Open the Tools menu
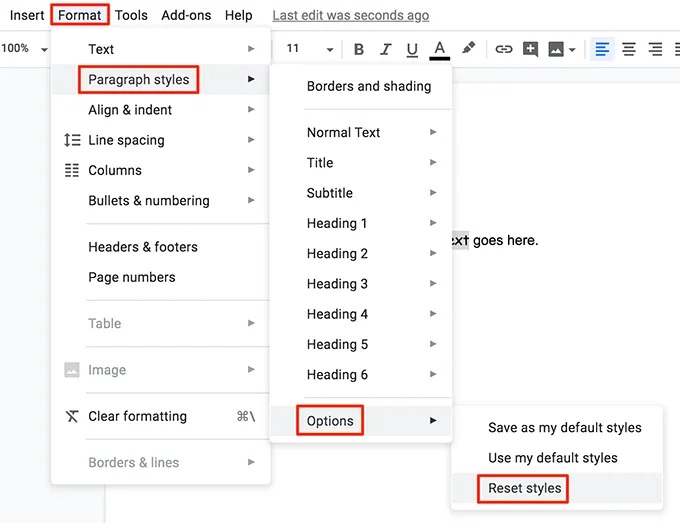 [x=131, y=15]
